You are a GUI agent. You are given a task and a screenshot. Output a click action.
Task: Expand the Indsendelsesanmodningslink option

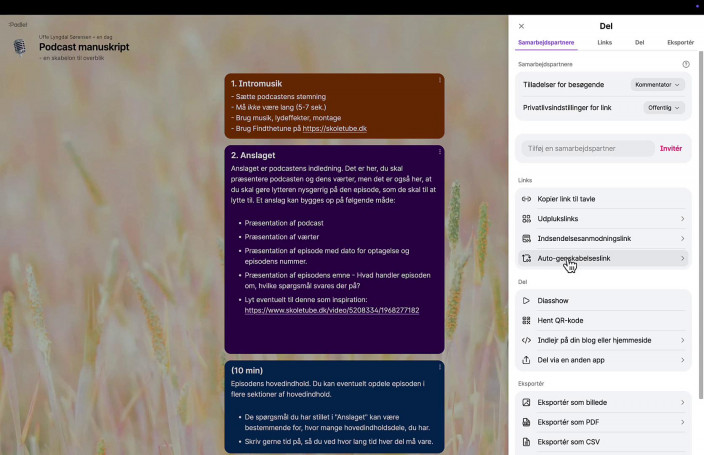pos(682,238)
